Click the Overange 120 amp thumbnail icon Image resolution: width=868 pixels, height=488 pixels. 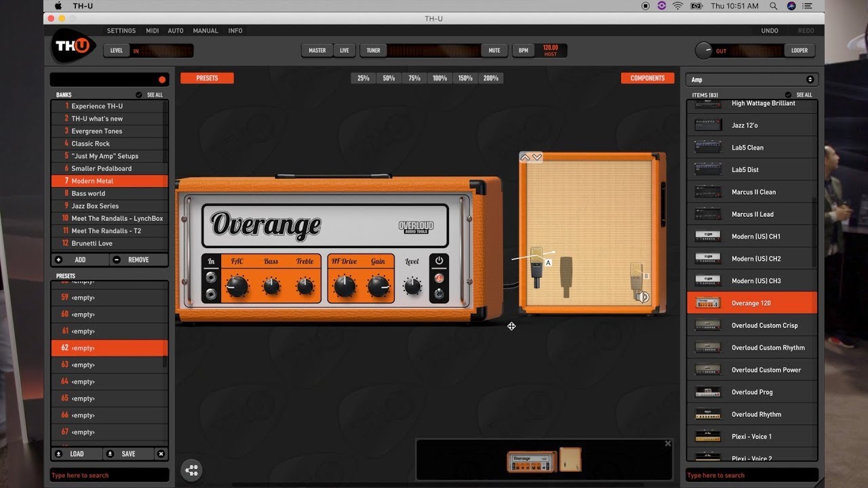coord(708,303)
